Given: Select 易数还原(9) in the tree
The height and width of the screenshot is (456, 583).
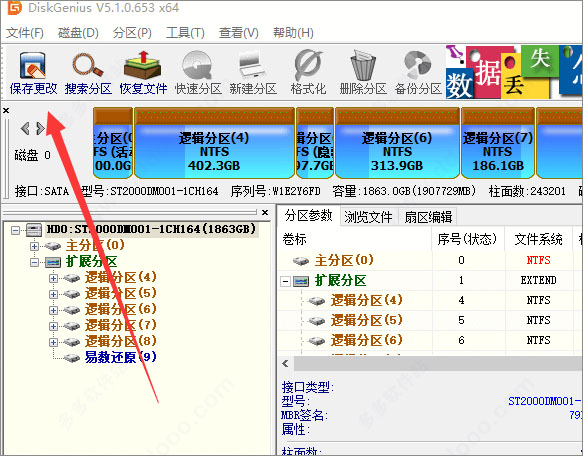Looking at the screenshot, I should click(x=120, y=357).
